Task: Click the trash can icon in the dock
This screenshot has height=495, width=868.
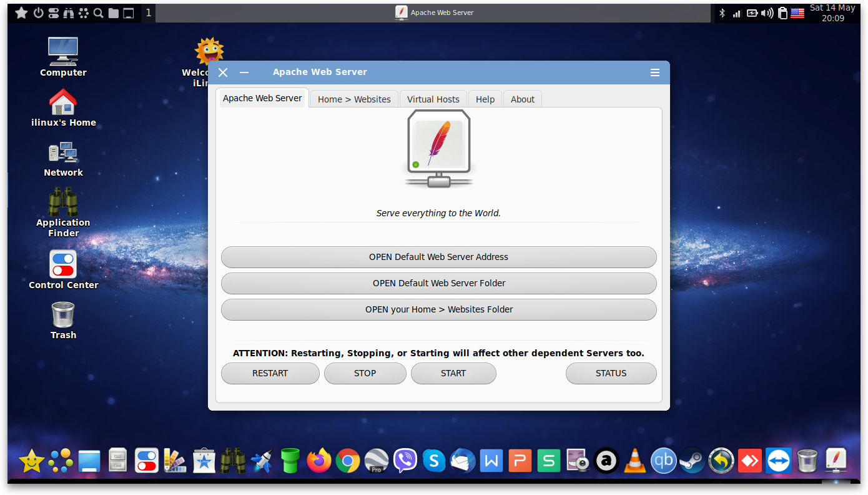Action: click(x=807, y=461)
